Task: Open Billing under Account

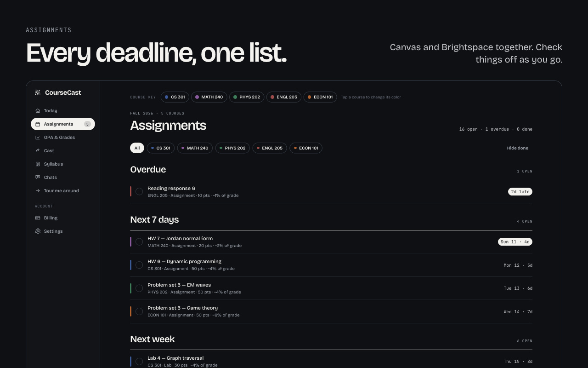Action: click(63, 218)
